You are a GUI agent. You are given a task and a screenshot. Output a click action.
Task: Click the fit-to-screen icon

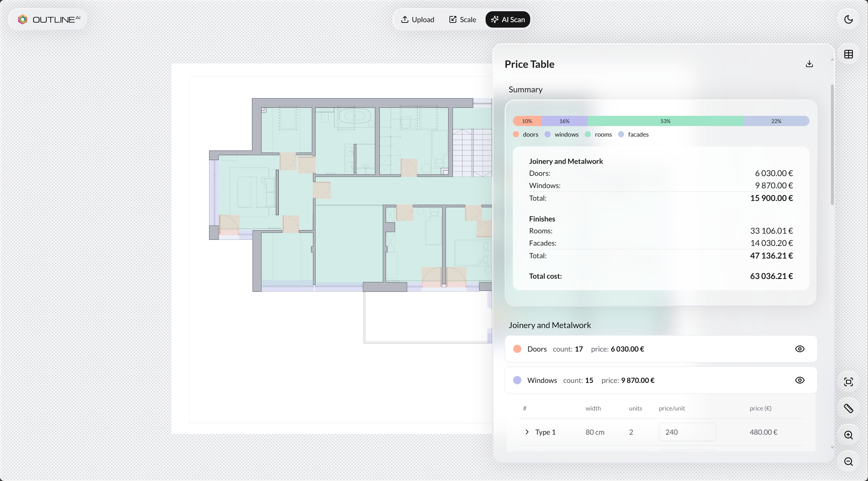pos(848,382)
